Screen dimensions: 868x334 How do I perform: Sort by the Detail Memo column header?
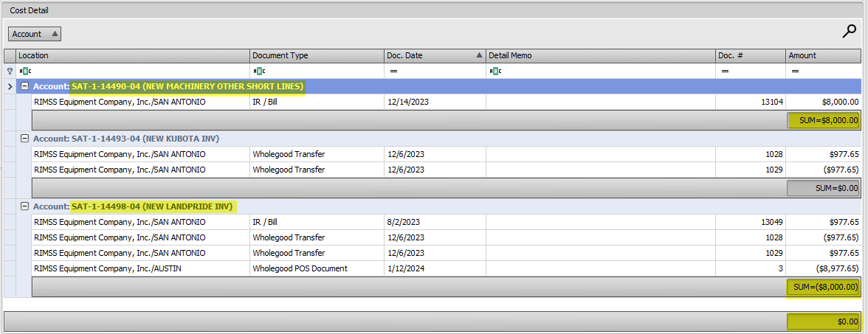point(601,55)
